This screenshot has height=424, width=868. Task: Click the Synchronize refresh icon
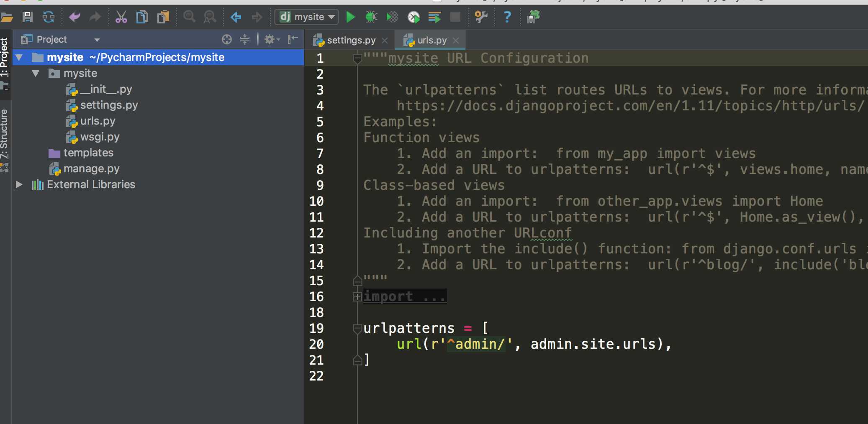(49, 17)
